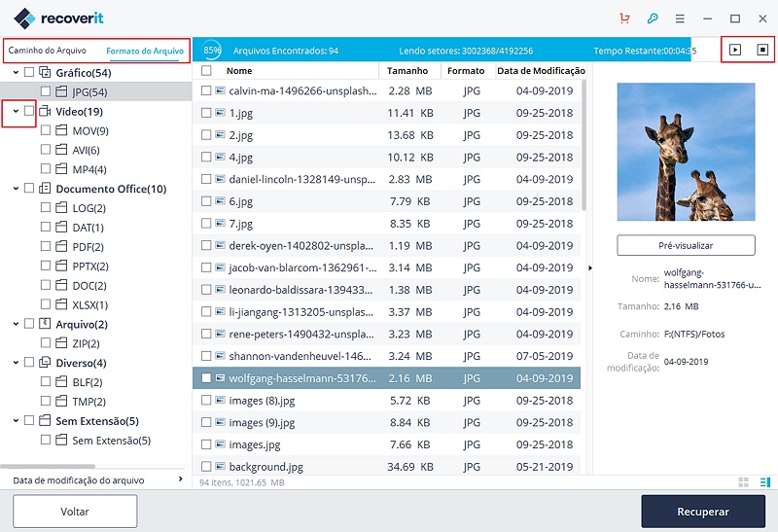Switch to Caminho do Arquivo tab
The width and height of the screenshot is (778, 532).
(x=47, y=51)
